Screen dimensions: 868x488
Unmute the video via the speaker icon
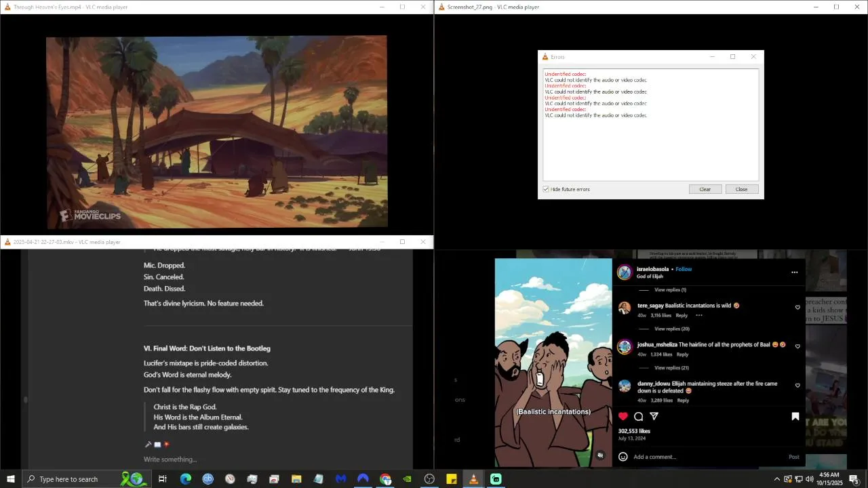point(600,455)
